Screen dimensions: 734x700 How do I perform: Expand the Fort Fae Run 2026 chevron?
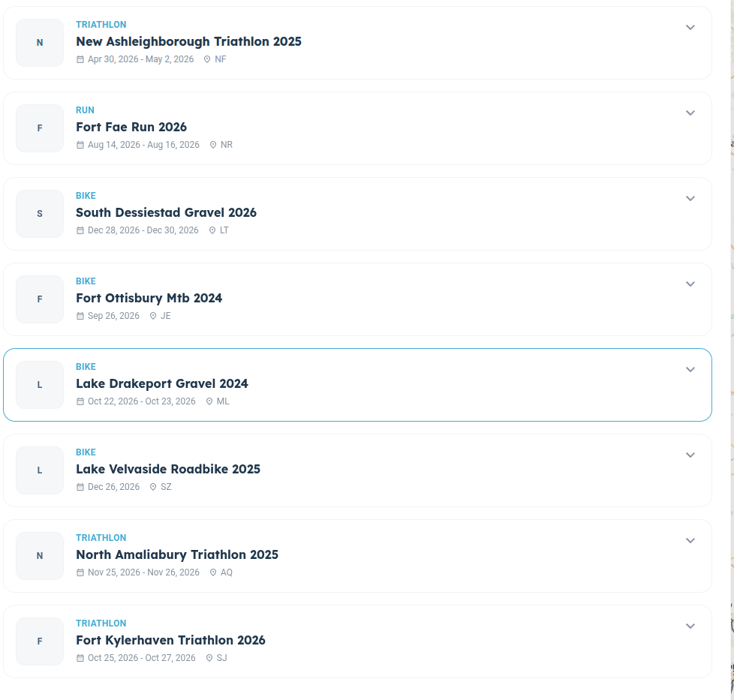[690, 113]
